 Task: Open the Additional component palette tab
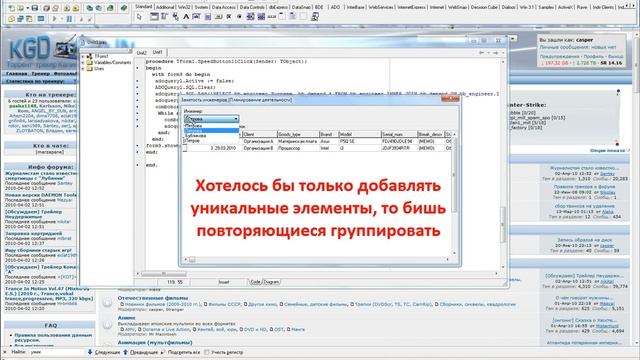point(165,7)
